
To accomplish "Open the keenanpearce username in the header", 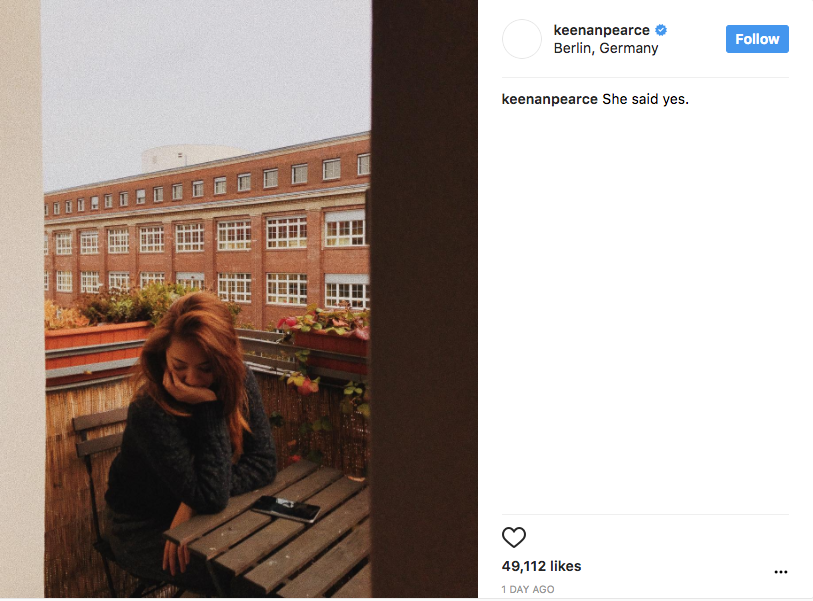I will click(x=601, y=30).
